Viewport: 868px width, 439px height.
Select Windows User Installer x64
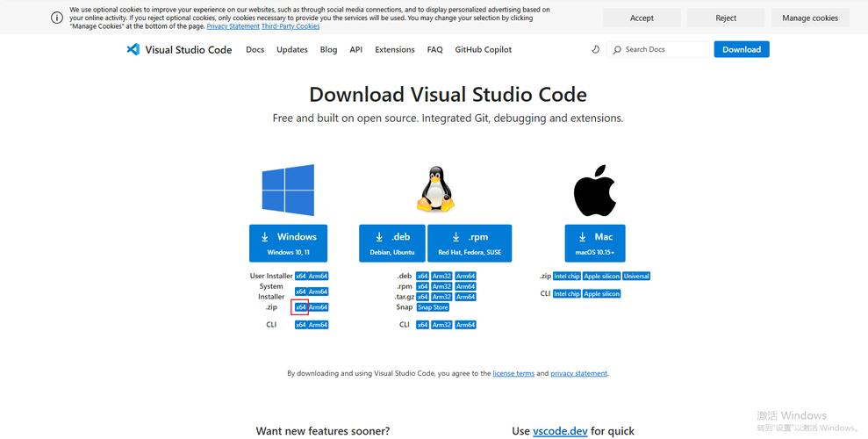pyautogui.click(x=300, y=277)
